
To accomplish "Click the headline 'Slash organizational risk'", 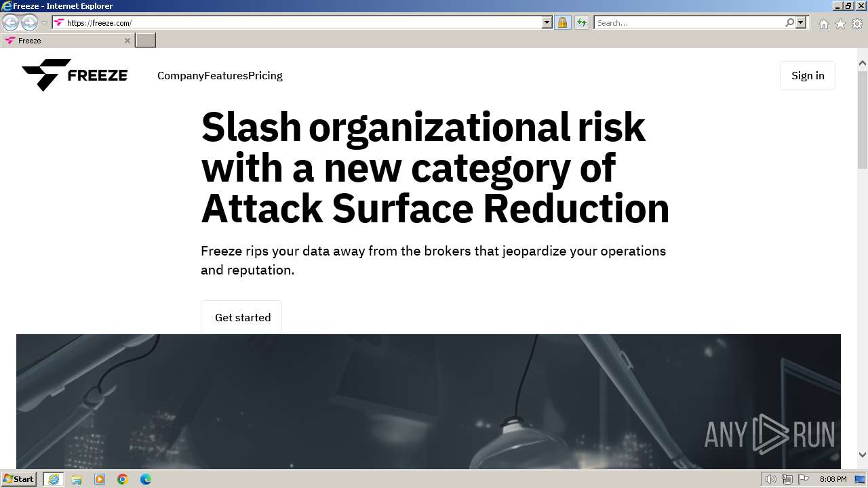I will (423, 127).
